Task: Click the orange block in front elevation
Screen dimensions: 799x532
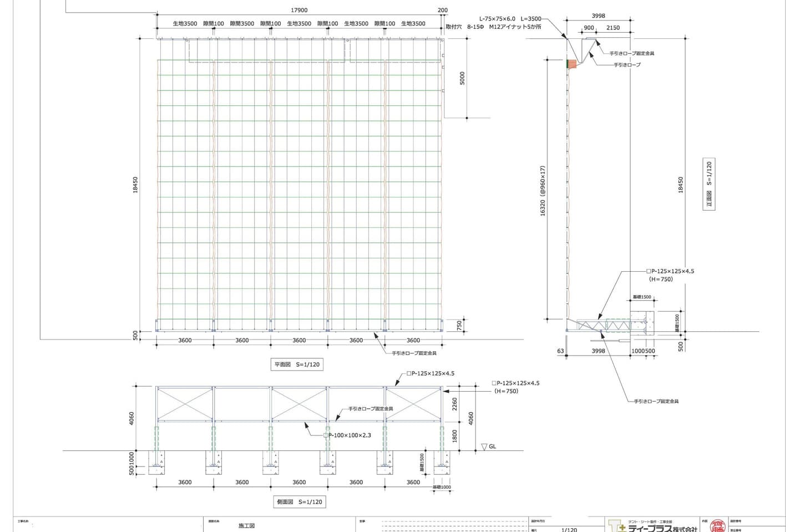Action: coord(572,64)
